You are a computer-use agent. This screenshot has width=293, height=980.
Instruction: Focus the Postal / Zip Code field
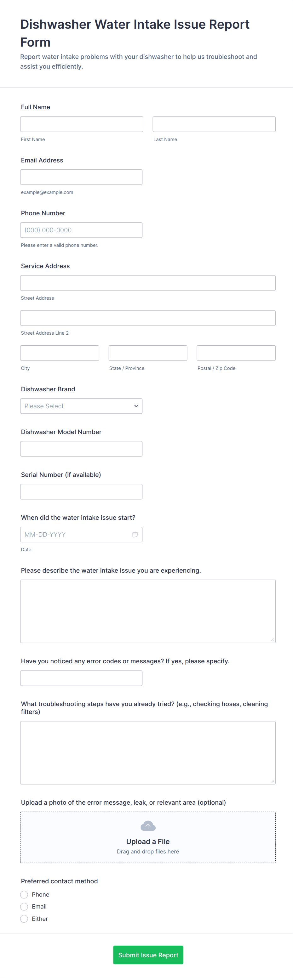[236, 353]
